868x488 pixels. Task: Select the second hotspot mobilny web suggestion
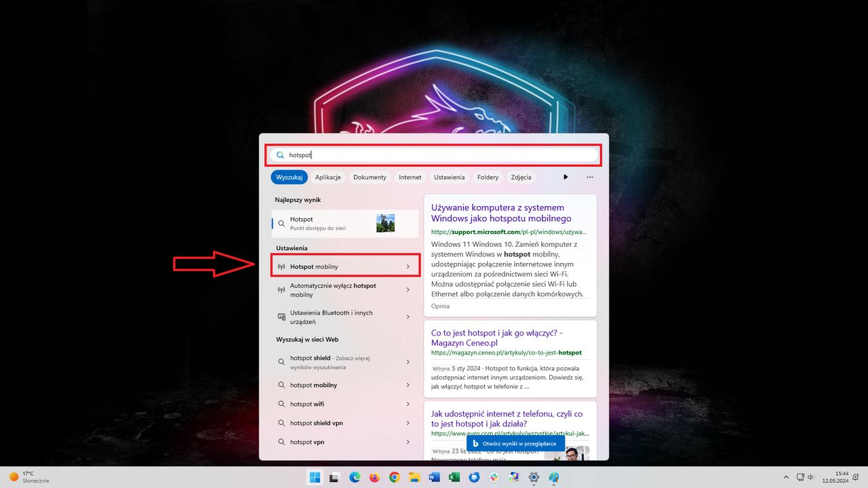(x=345, y=385)
